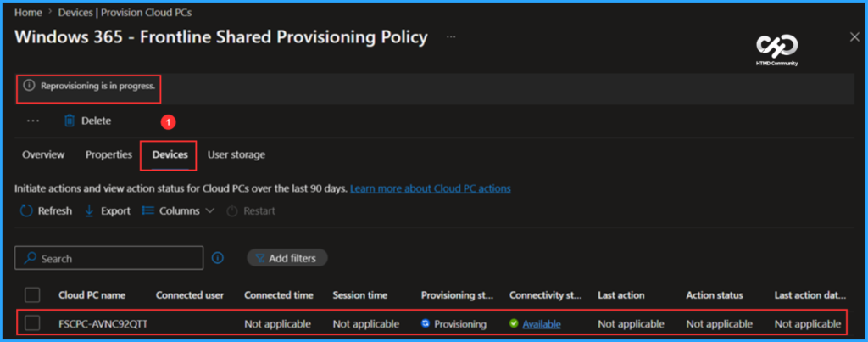Click Not applicable under Last action date
868x342 pixels.
[808, 324]
